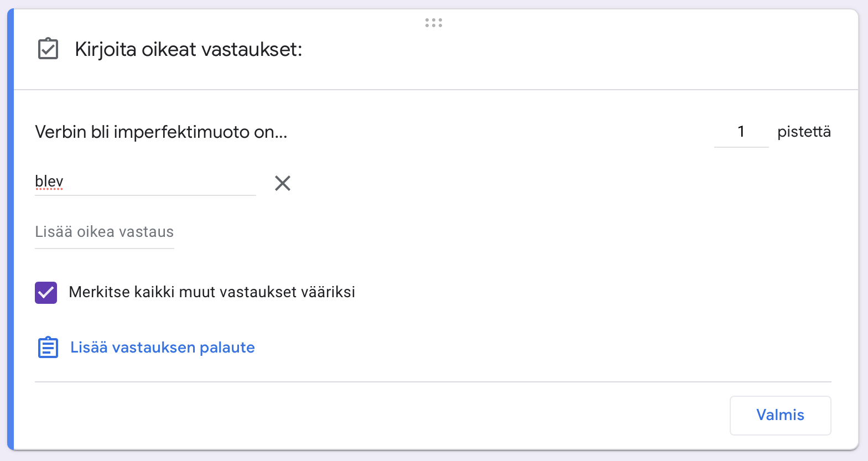The image size is (868, 461).
Task: Click the answer key clipboard-check icon
Action: [x=48, y=49]
